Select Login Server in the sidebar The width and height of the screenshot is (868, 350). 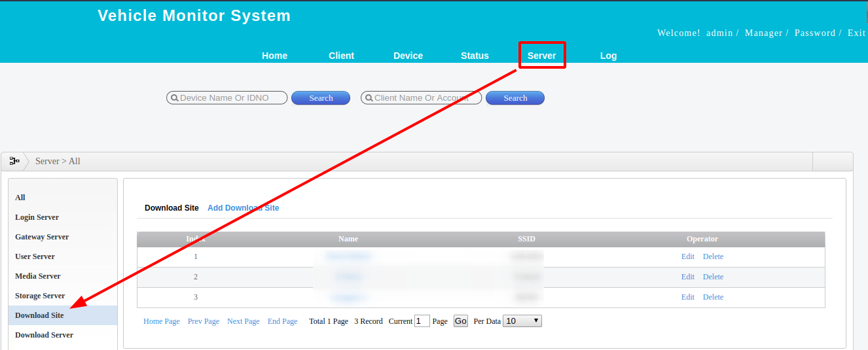(x=37, y=217)
